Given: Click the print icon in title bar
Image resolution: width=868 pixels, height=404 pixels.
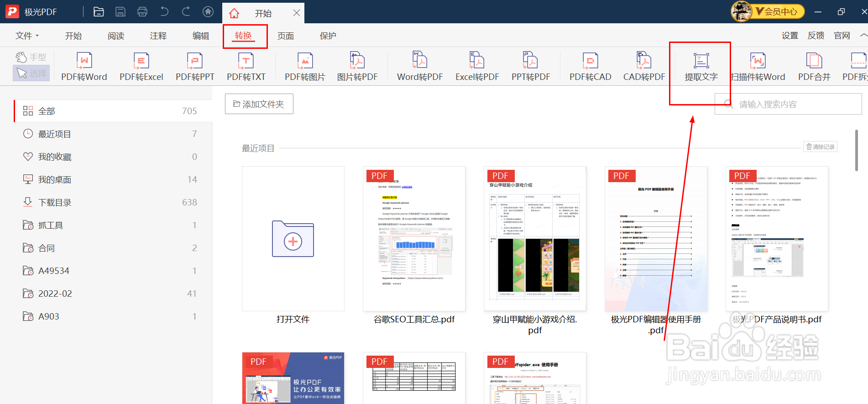Looking at the screenshot, I should (x=142, y=12).
